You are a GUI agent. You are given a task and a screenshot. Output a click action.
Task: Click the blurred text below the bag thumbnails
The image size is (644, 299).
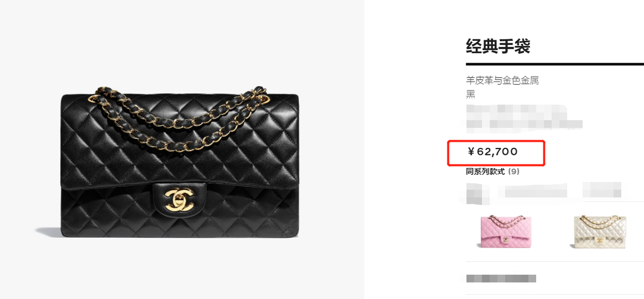click(x=501, y=279)
